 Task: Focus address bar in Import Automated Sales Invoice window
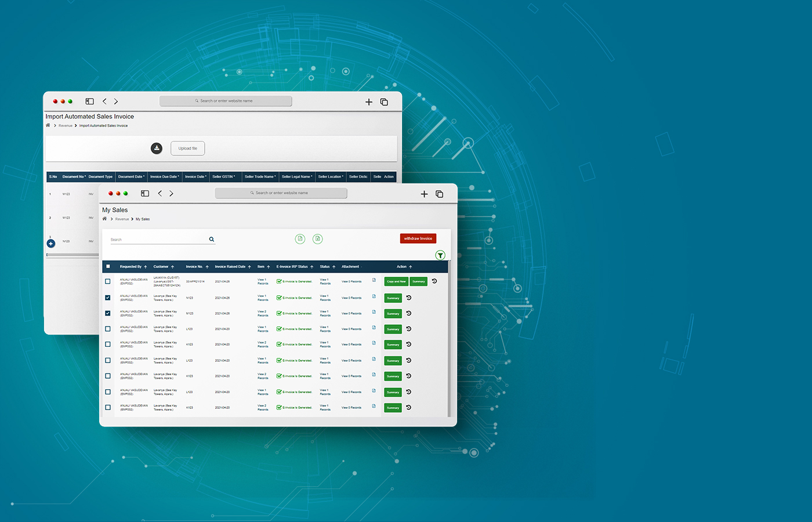pos(226,101)
